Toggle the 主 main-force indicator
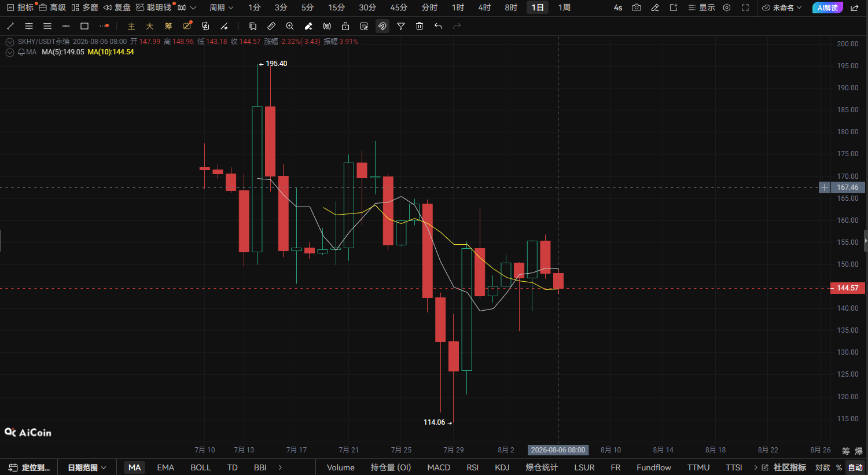The height and width of the screenshot is (475, 868). tap(131, 26)
